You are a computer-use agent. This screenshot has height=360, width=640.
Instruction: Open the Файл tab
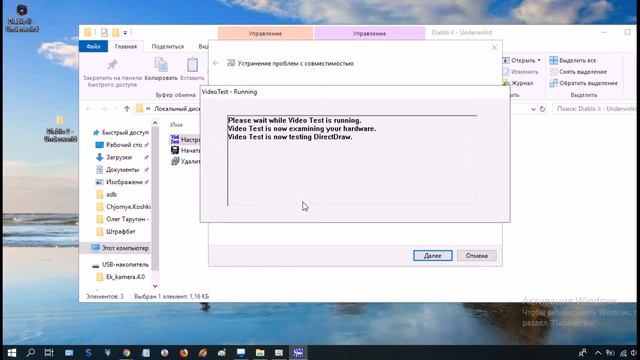93,46
